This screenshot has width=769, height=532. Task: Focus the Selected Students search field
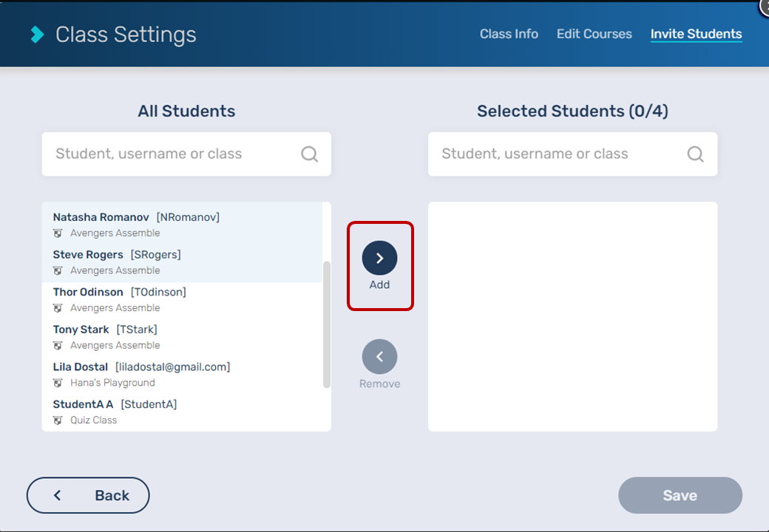[x=572, y=154]
